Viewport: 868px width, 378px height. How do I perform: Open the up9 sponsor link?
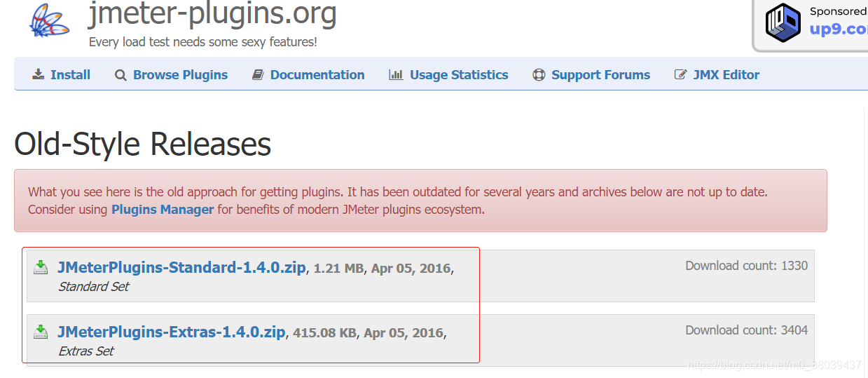pyautogui.click(x=839, y=29)
